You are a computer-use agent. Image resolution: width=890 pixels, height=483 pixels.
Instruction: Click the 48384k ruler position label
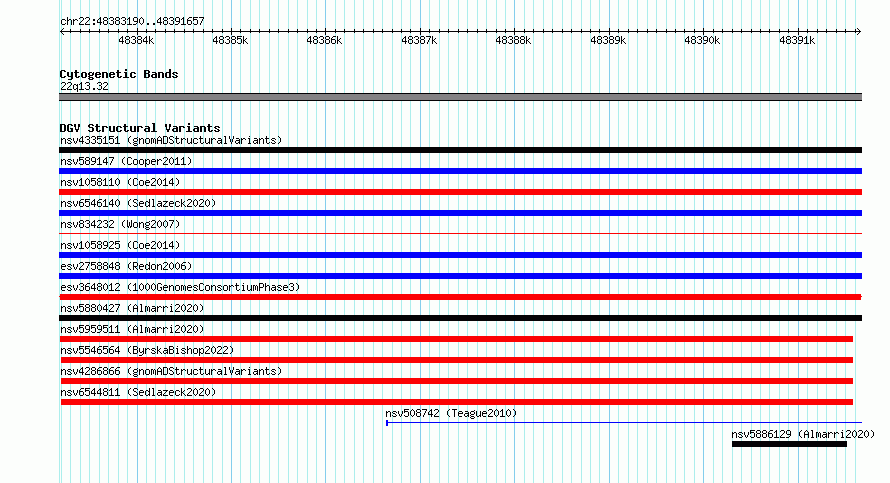coord(136,40)
